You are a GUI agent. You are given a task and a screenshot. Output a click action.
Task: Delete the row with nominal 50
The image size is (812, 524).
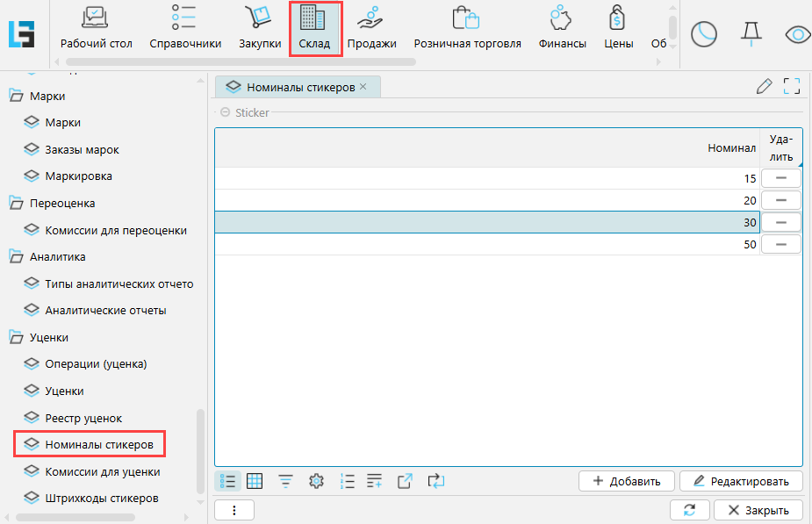coord(780,245)
